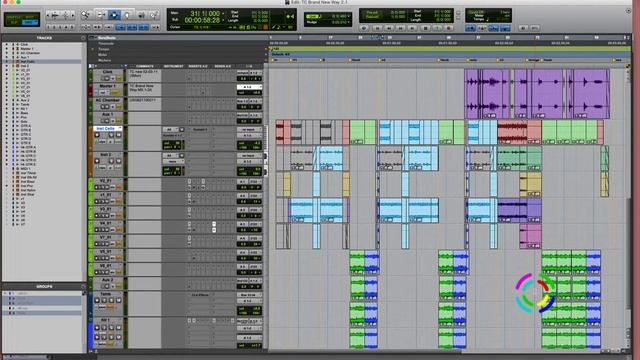Screen dimensions: 640x360
Task: Click the INSTRUMENT column header
Action: 173,66
